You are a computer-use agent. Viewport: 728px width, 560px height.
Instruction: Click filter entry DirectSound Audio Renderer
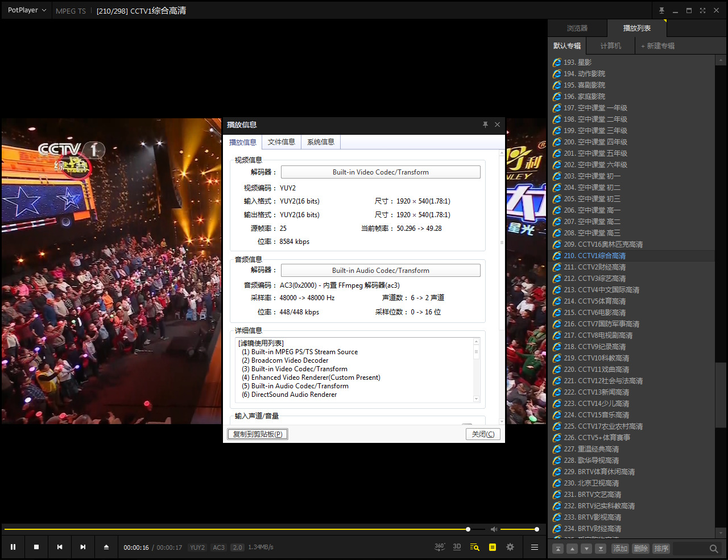tap(289, 395)
